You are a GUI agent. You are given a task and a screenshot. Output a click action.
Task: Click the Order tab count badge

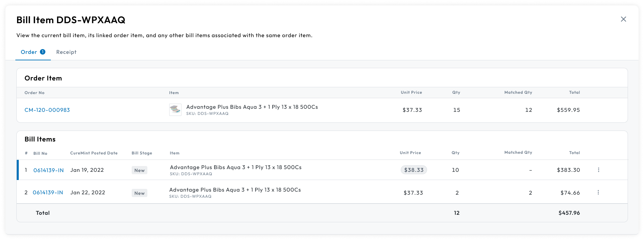[43, 52]
